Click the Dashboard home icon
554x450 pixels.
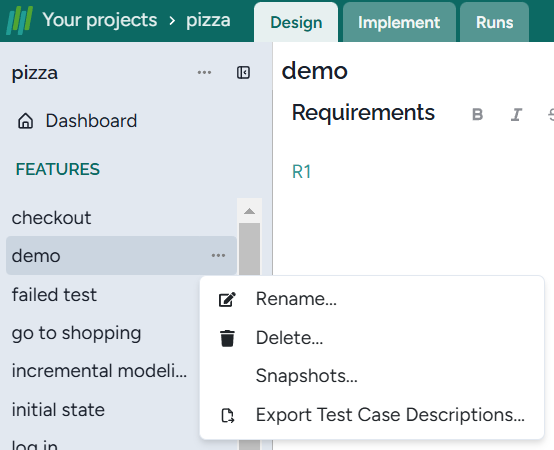tap(25, 121)
